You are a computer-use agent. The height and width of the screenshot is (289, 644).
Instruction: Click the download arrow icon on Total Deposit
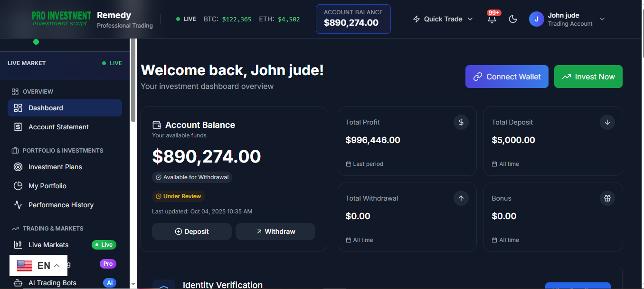click(x=607, y=122)
